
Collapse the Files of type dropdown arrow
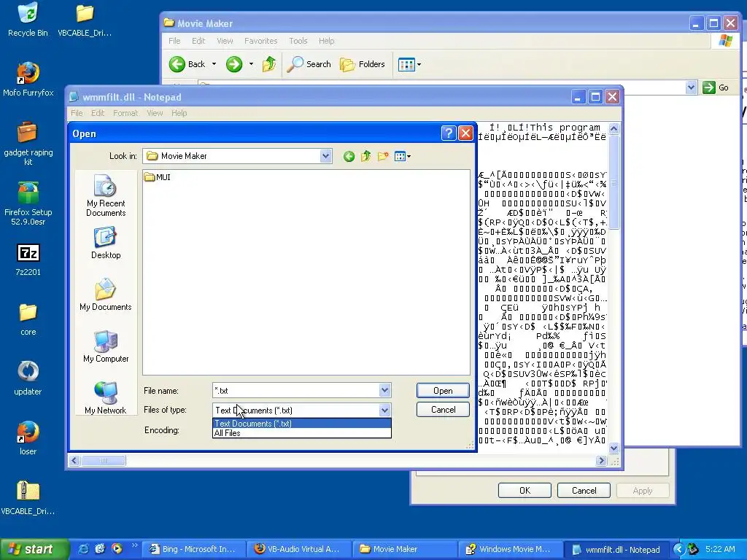pyautogui.click(x=385, y=410)
